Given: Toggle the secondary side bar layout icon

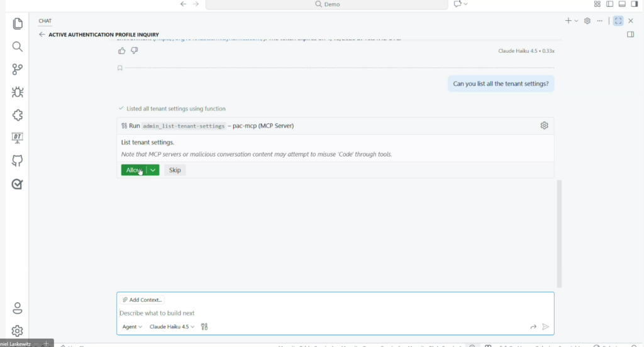Looking at the screenshot, I should point(634,4).
